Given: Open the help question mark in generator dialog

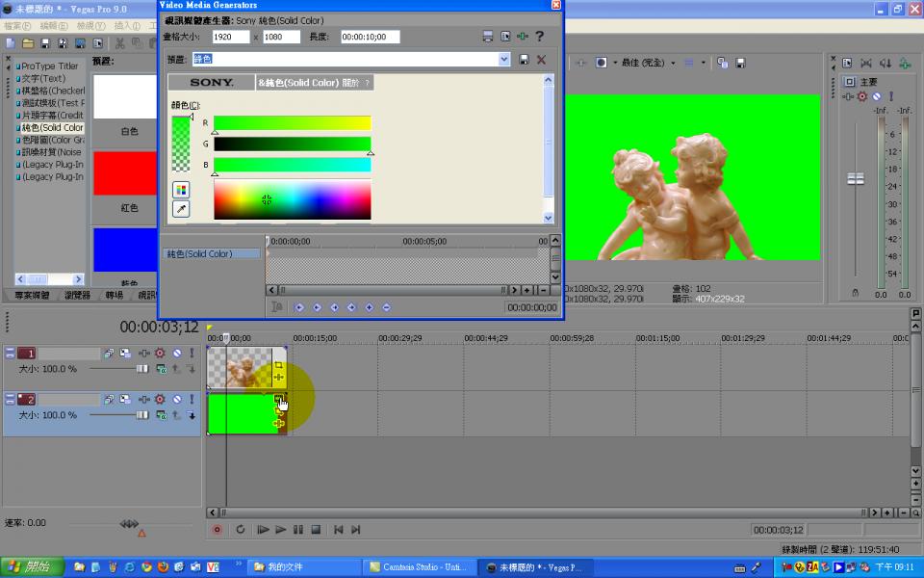Looking at the screenshot, I should pos(540,36).
